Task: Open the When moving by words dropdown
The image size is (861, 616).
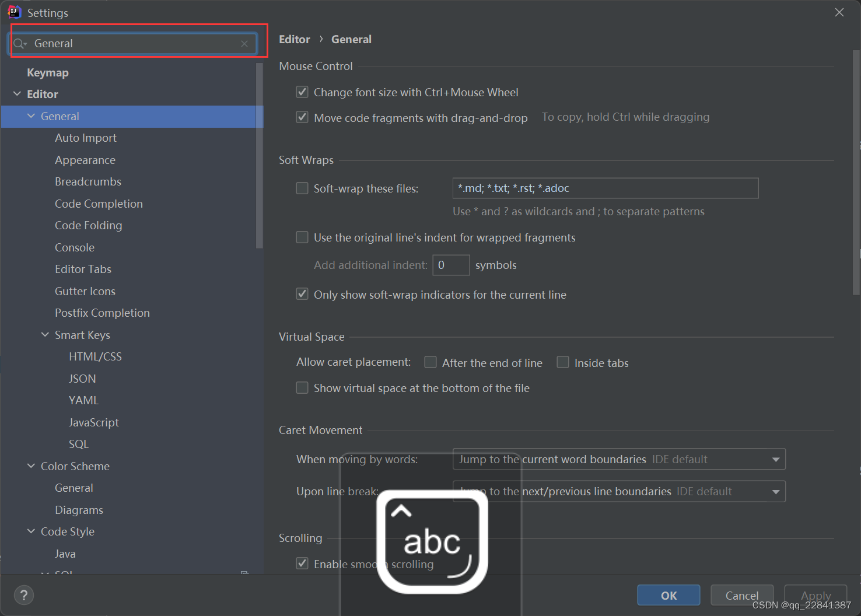Action: [619, 459]
